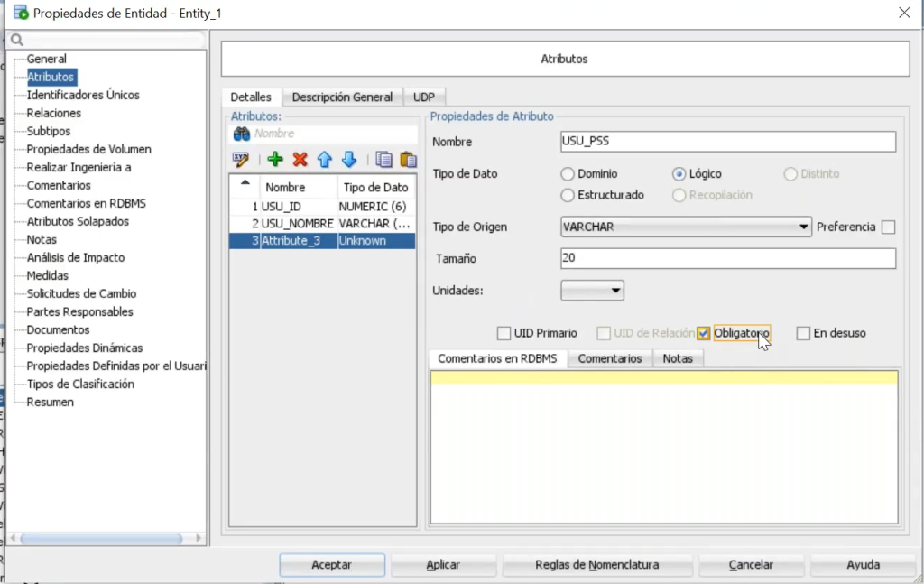Click the Tamaño input field

728,258
